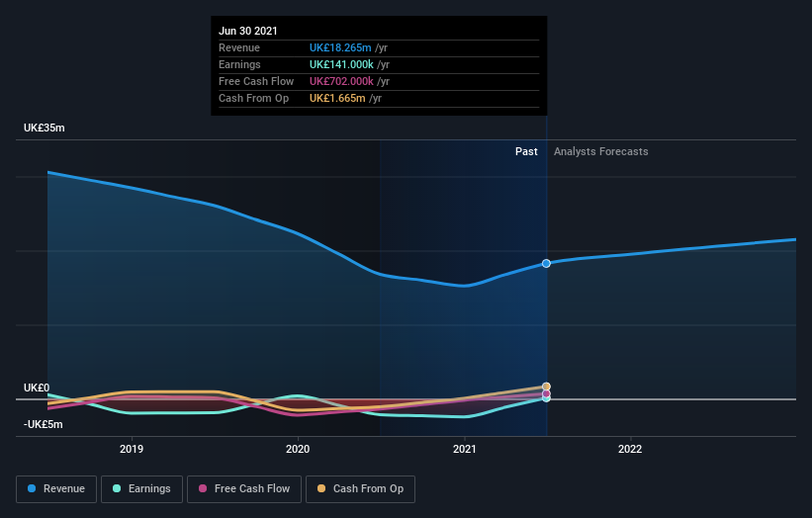Image resolution: width=812 pixels, height=518 pixels.
Task: Click the Past section label
Action: [x=526, y=151]
